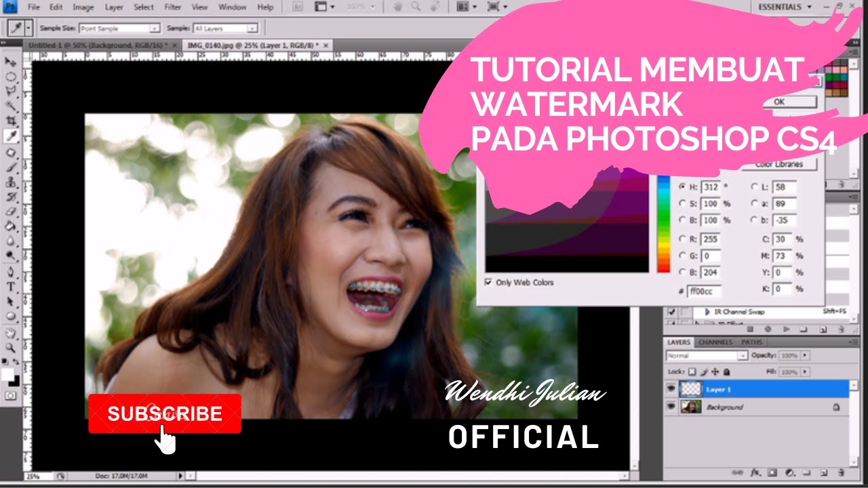Select the Path Selection tool
868x488 pixels.
coord(11,302)
